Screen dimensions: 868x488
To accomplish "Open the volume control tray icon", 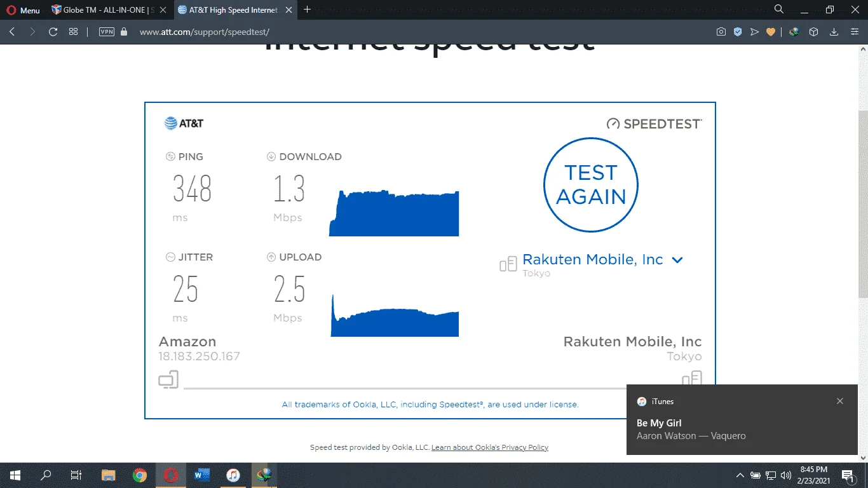I will click(x=786, y=475).
